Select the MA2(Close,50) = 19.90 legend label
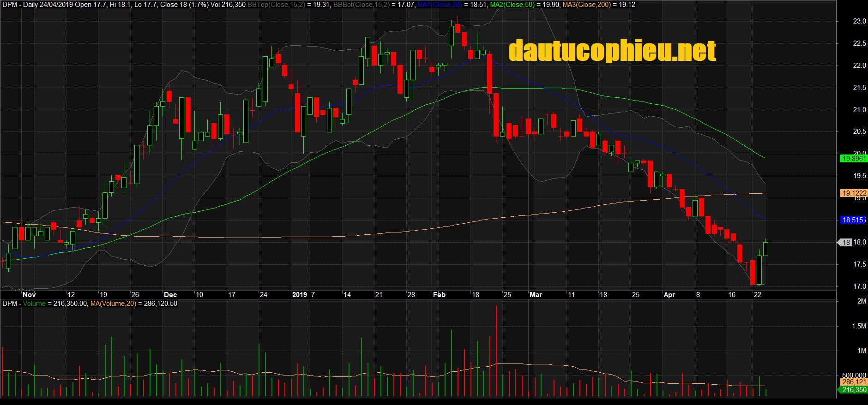Image resolution: width=868 pixels, height=405 pixels. (524, 5)
